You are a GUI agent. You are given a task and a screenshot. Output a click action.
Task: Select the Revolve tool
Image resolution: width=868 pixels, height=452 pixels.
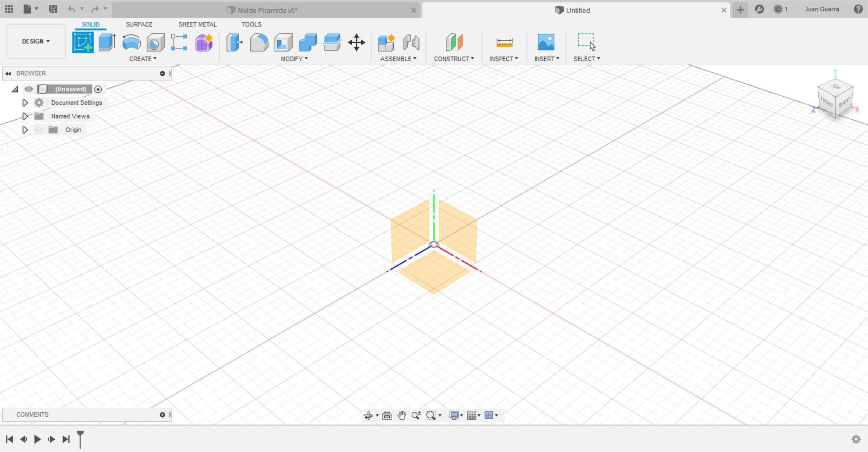(x=132, y=42)
